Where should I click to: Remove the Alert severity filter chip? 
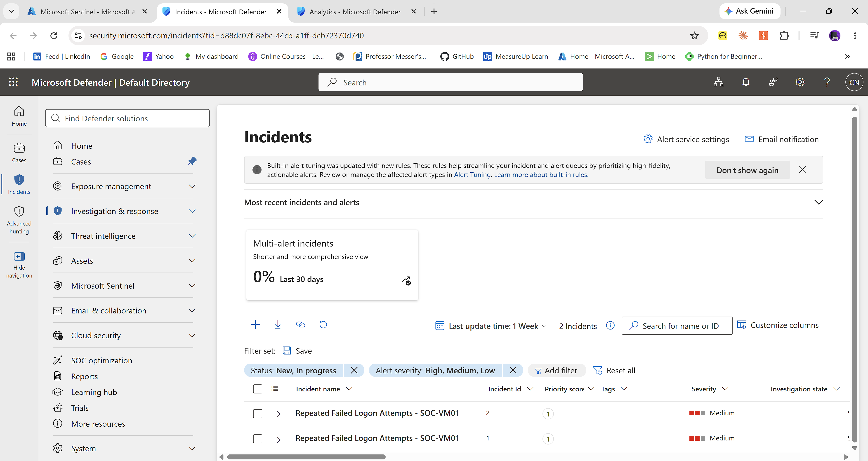pos(513,370)
